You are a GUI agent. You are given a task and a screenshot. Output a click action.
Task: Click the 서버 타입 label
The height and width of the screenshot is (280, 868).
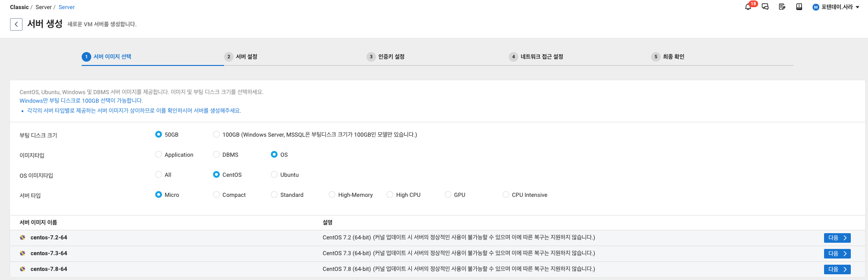click(30, 195)
